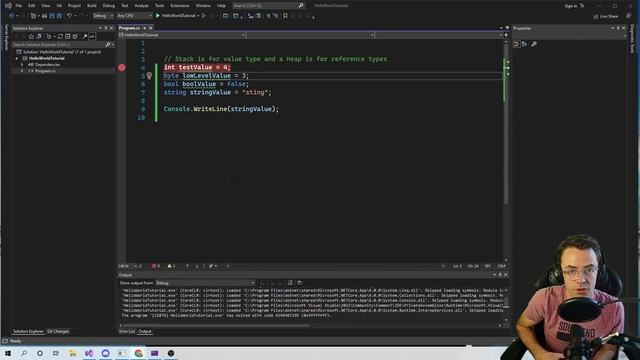Switch to the Output tab

[145, 331]
